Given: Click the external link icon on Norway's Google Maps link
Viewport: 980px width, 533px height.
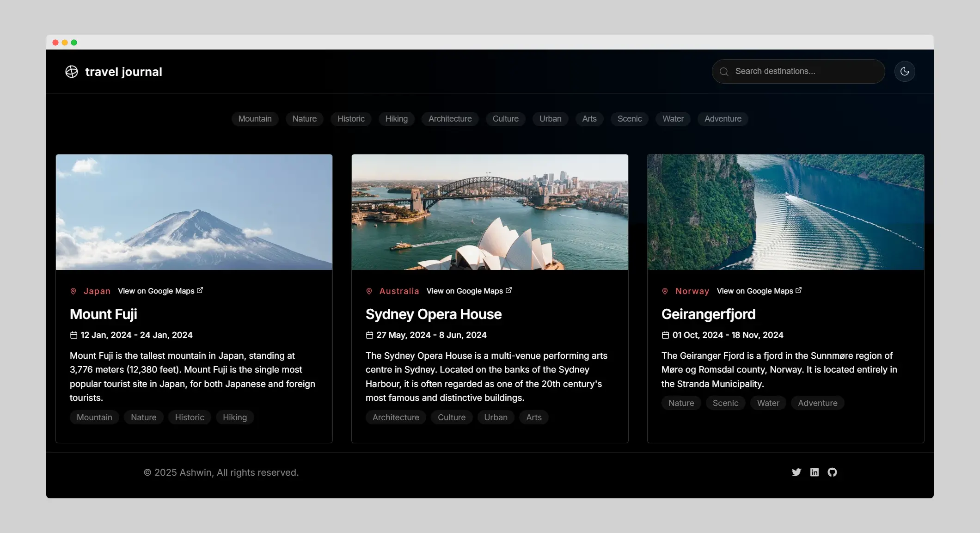Looking at the screenshot, I should 798,290.
